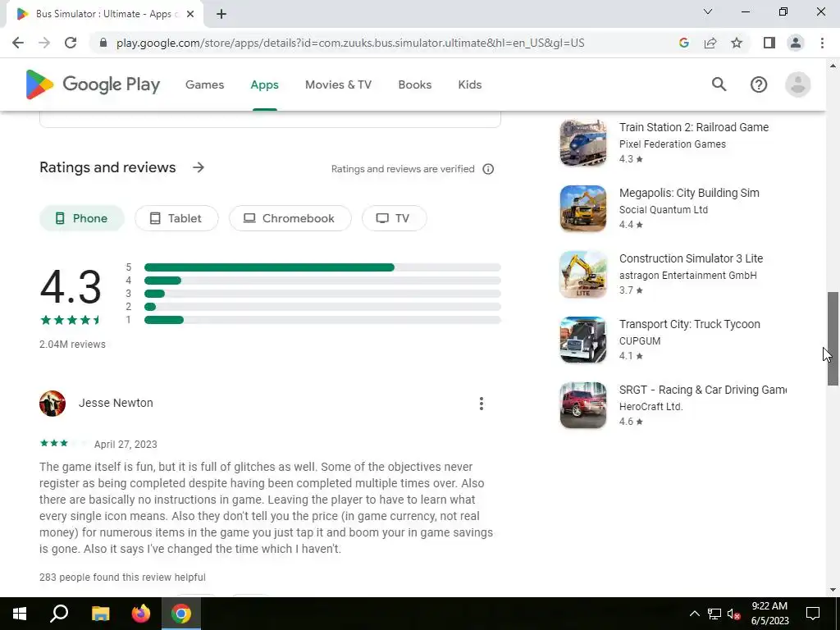Open the Windows Start menu

(20, 614)
